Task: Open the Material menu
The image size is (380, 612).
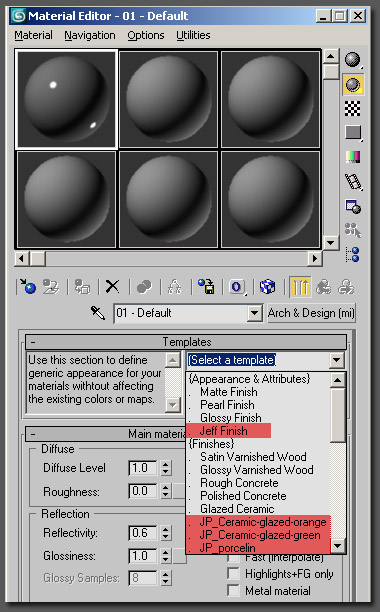Action: coord(34,35)
